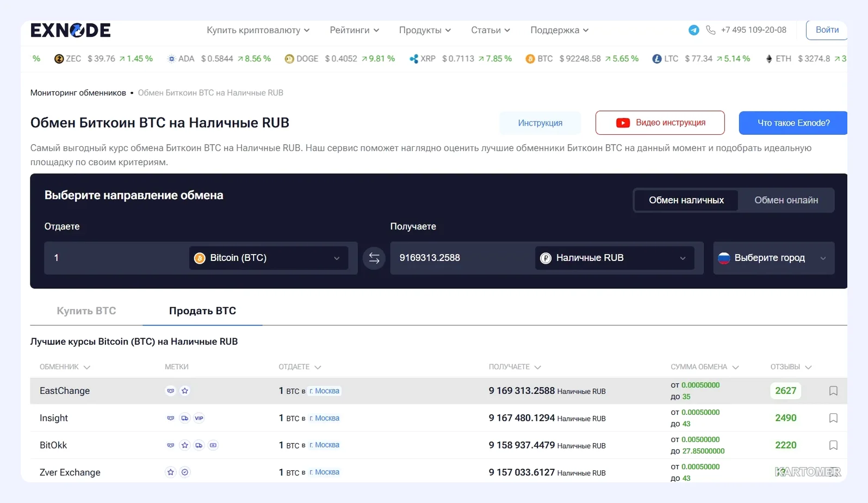
Task: Bookmark the Insight exchanger row
Action: (x=833, y=418)
